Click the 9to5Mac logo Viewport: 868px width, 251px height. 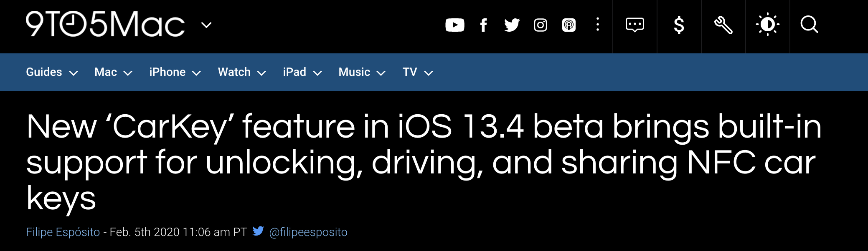point(105,24)
